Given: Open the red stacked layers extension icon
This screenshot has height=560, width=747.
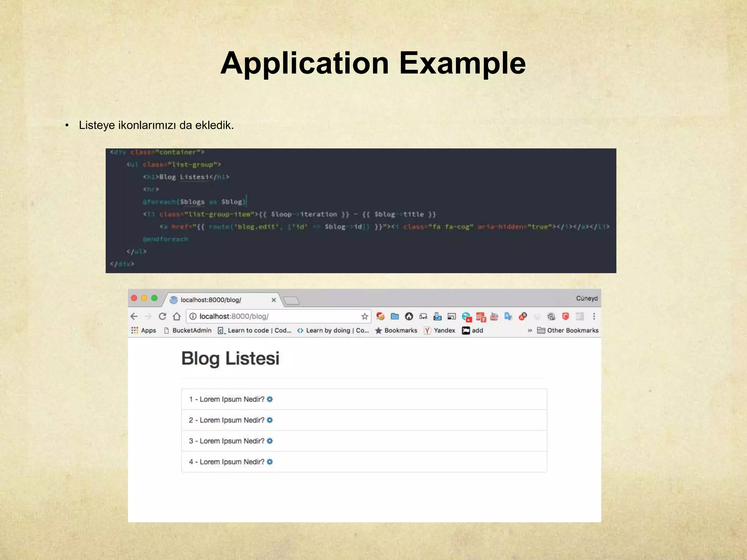Looking at the screenshot, I should coord(481,317).
